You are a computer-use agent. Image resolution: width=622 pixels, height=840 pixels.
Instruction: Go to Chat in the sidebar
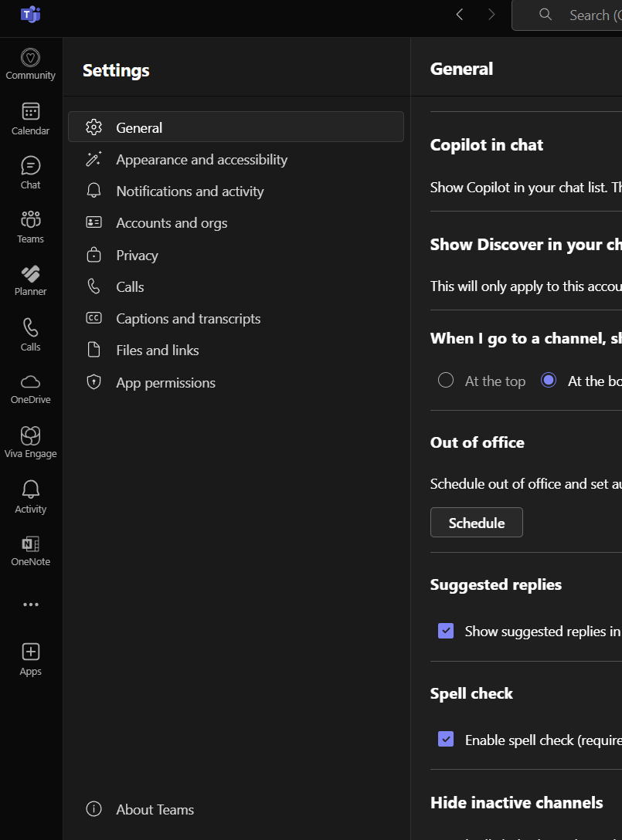pos(30,173)
